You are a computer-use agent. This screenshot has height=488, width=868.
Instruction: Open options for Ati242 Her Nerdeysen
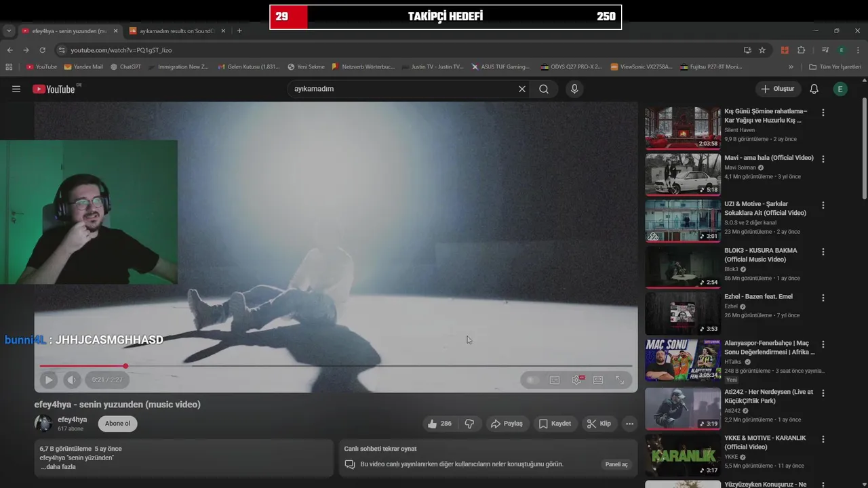[823, 392]
